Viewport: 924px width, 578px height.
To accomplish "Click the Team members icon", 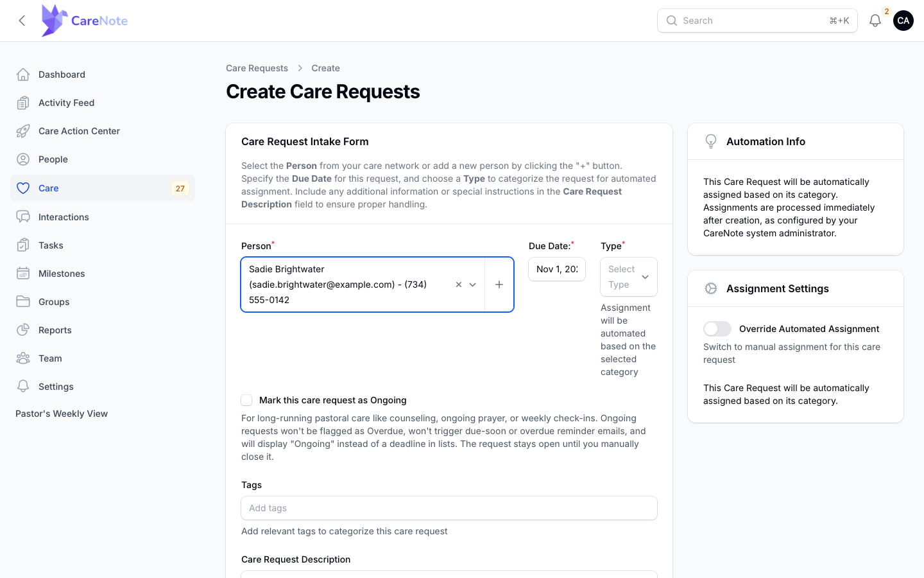I will [x=23, y=358].
